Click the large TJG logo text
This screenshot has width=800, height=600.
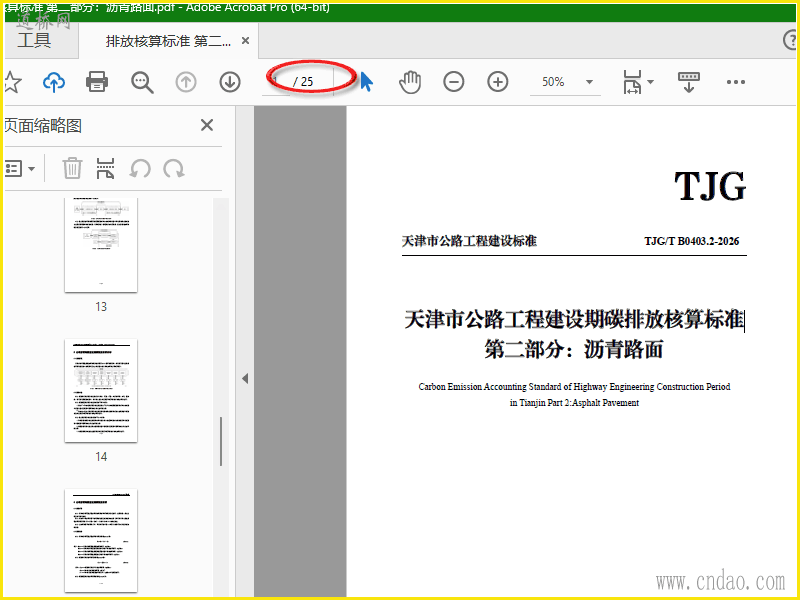coord(710,186)
